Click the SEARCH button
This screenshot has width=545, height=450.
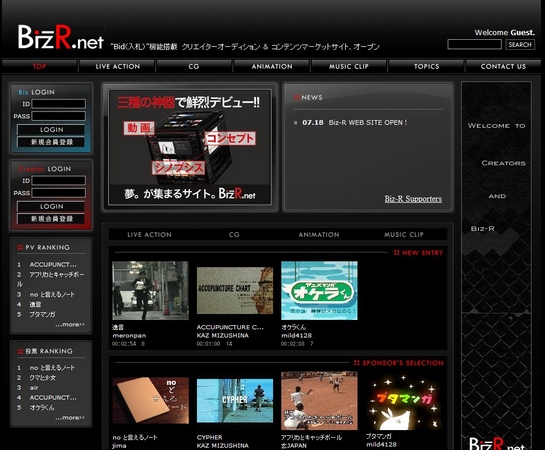[520, 44]
